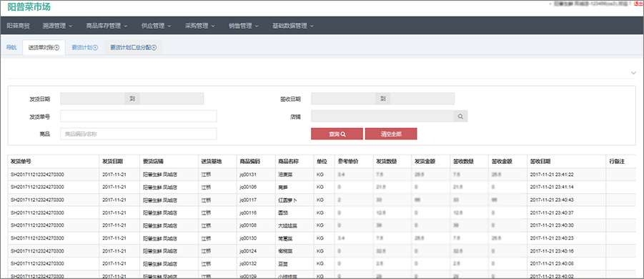Open the 销售管理 menu
This screenshot has width=644, height=279.
(x=244, y=26)
